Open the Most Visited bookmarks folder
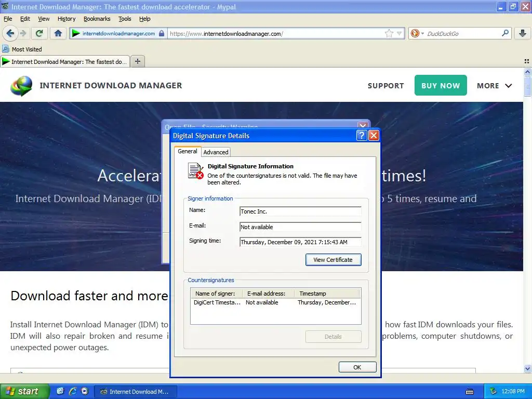This screenshot has height=399, width=532. coord(22,49)
